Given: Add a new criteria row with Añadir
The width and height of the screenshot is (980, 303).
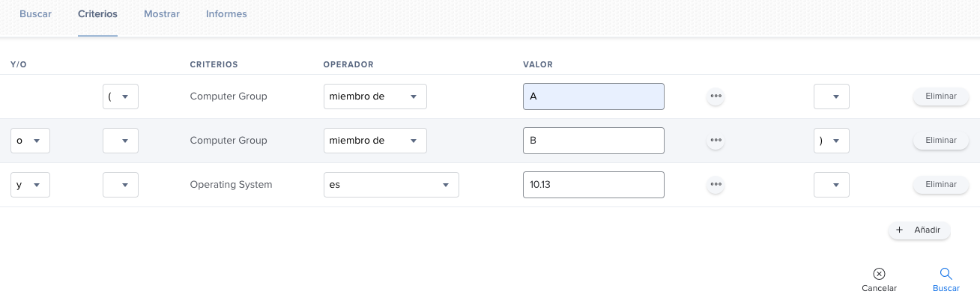Looking at the screenshot, I should tap(919, 230).
